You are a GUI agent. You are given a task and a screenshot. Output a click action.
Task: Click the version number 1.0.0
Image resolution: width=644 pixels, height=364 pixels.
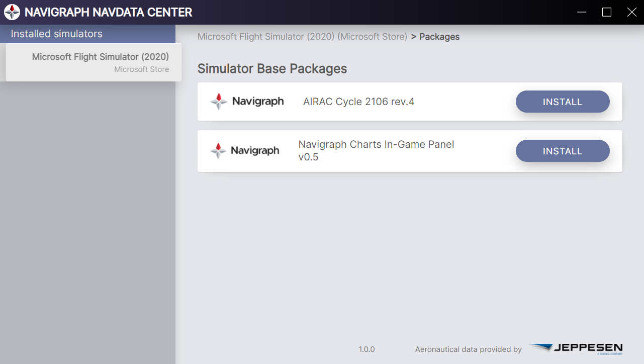point(366,349)
